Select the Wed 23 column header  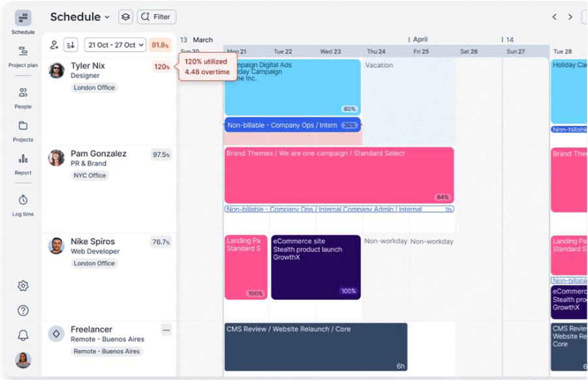[x=330, y=51]
